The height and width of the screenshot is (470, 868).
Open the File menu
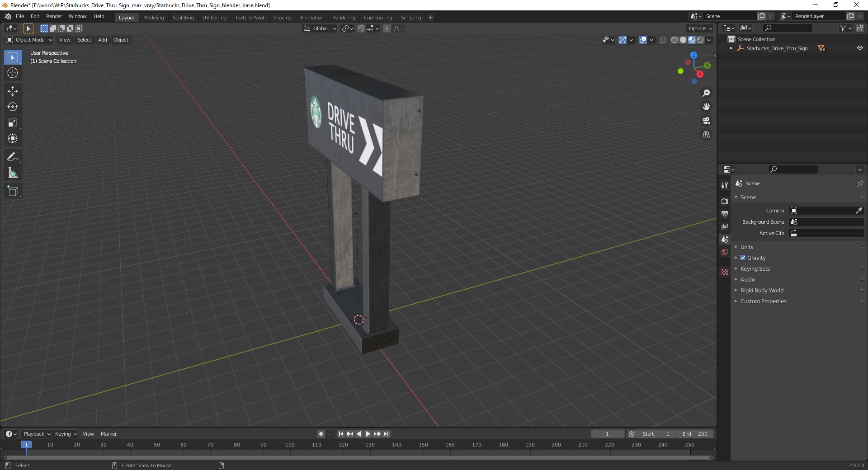pos(20,16)
